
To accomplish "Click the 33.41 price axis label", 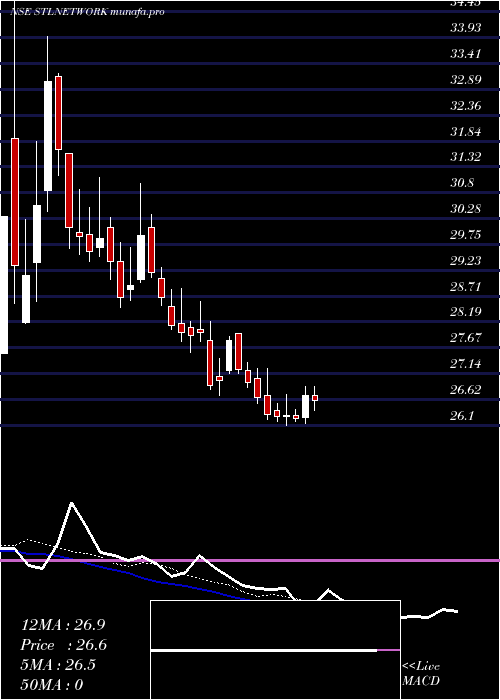I will click(x=466, y=54).
